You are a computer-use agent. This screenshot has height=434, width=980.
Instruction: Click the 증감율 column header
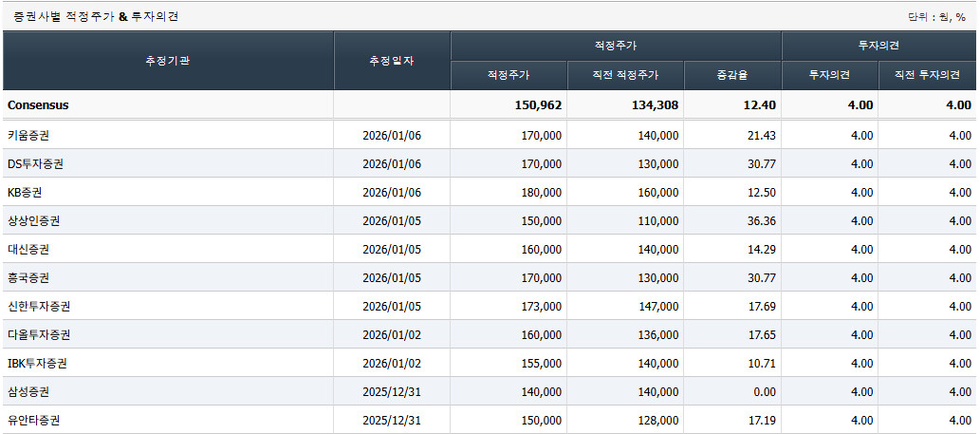(732, 76)
